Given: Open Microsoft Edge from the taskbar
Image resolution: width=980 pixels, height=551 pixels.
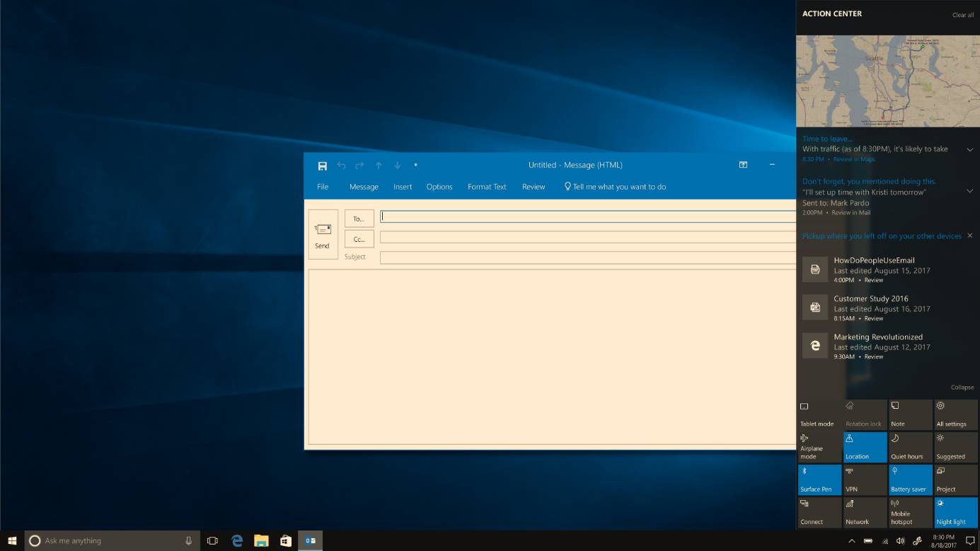Looking at the screenshot, I should 237,540.
